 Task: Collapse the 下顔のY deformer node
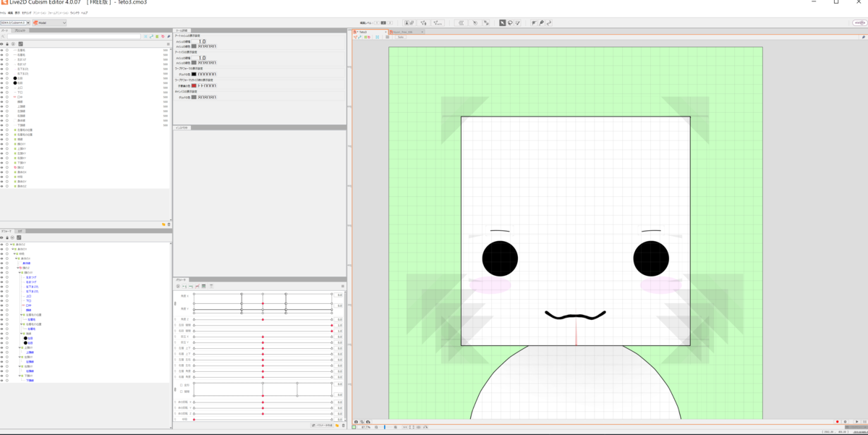pos(20,376)
